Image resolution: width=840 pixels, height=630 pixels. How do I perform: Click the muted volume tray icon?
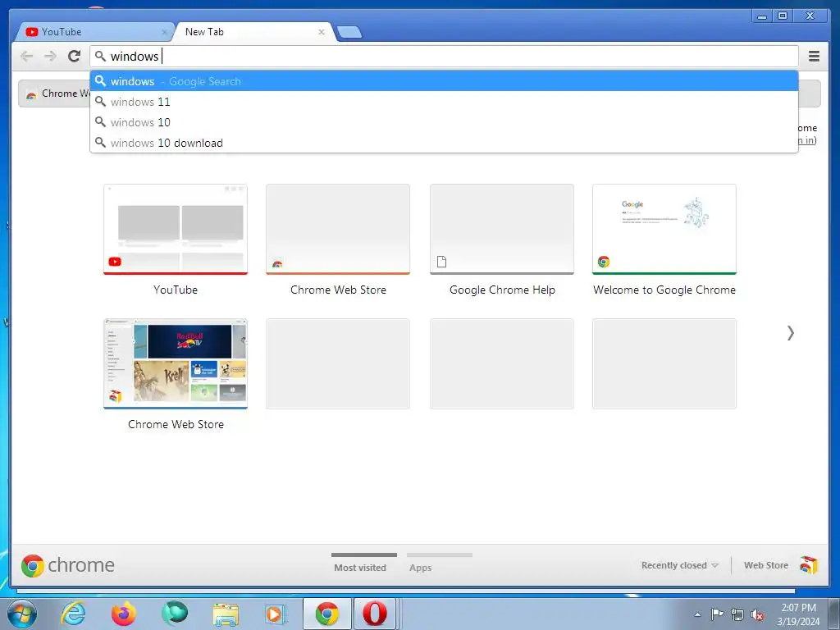tap(757, 615)
